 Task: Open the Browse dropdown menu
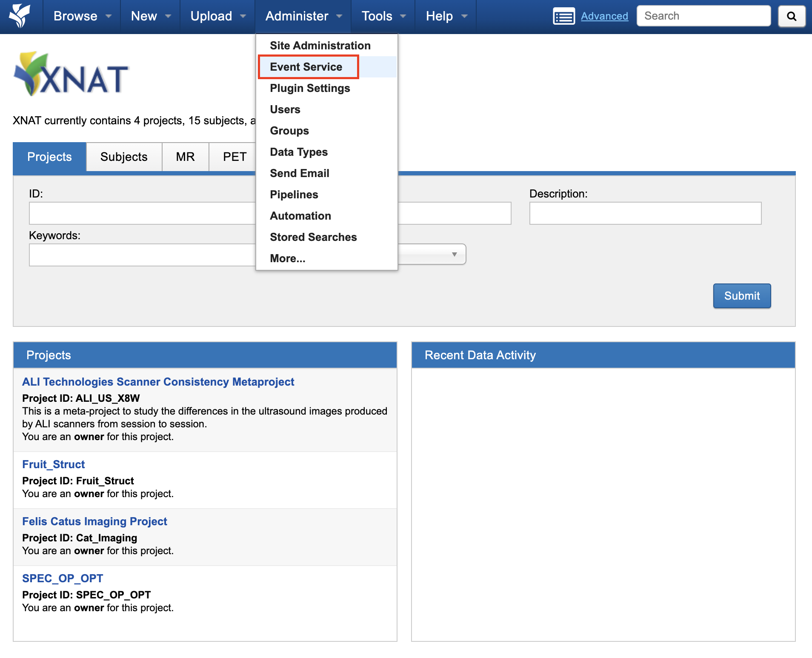[82, 16]
